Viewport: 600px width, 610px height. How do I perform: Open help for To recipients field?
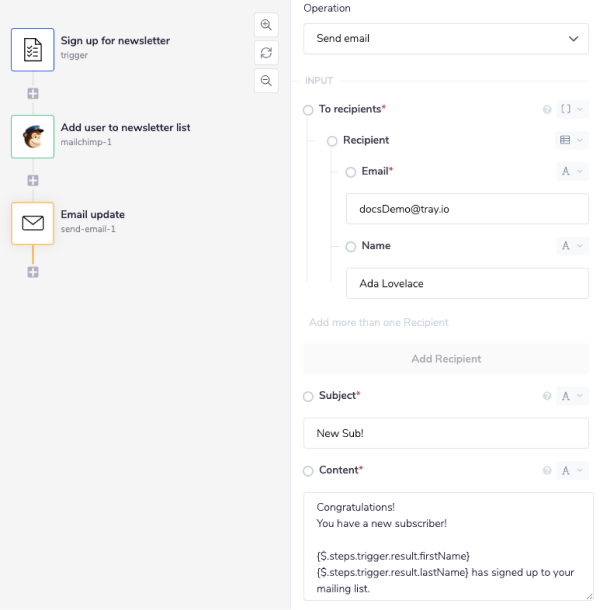(x=547, y=109)
